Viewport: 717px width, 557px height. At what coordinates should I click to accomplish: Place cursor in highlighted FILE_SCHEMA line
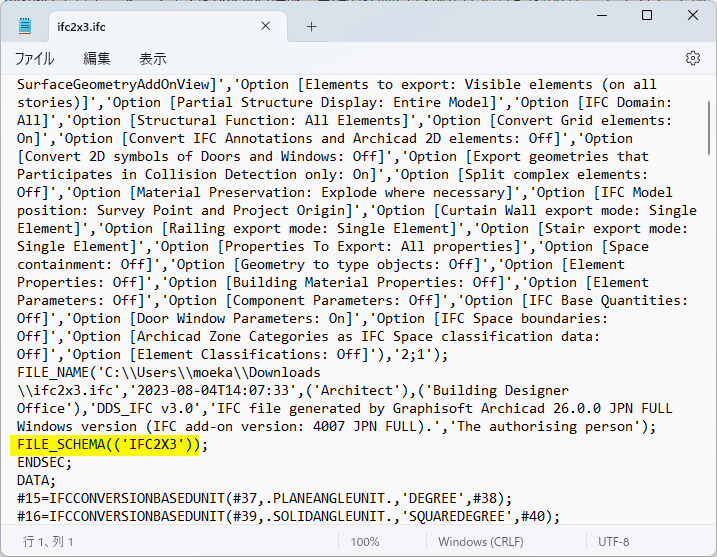pos(112,445)
